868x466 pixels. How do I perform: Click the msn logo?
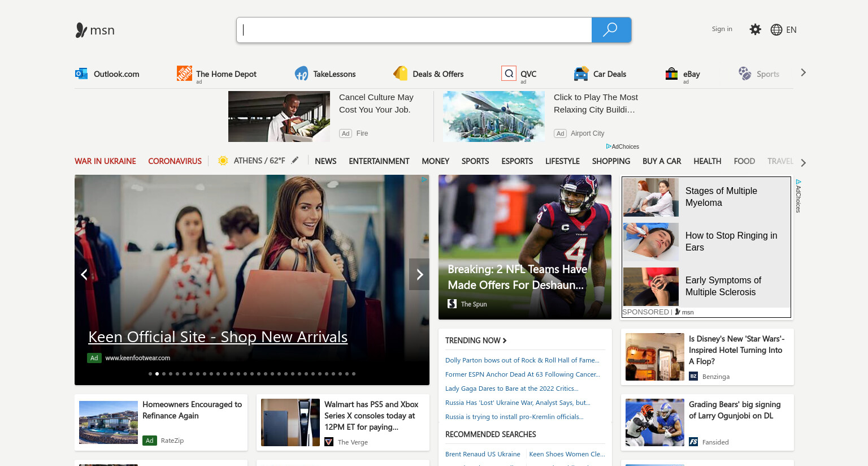click(95, 30)
